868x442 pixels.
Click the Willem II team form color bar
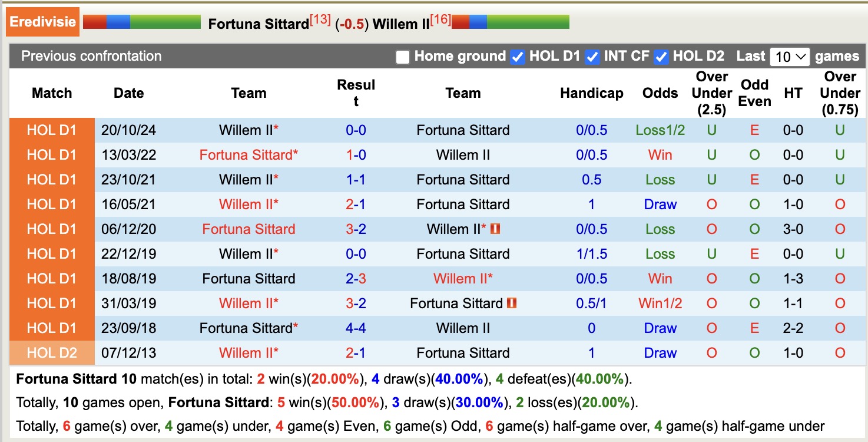tap(511, 22)
